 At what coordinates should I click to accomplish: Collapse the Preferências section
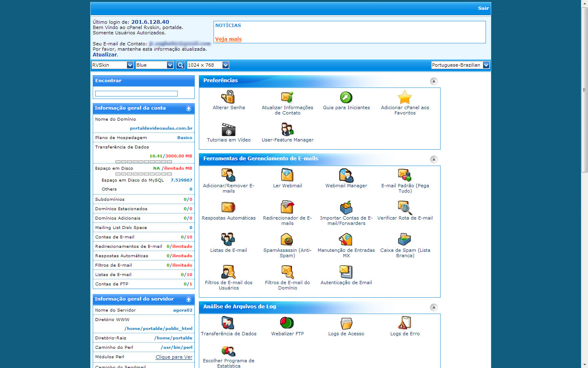click(x=434, y=81)
